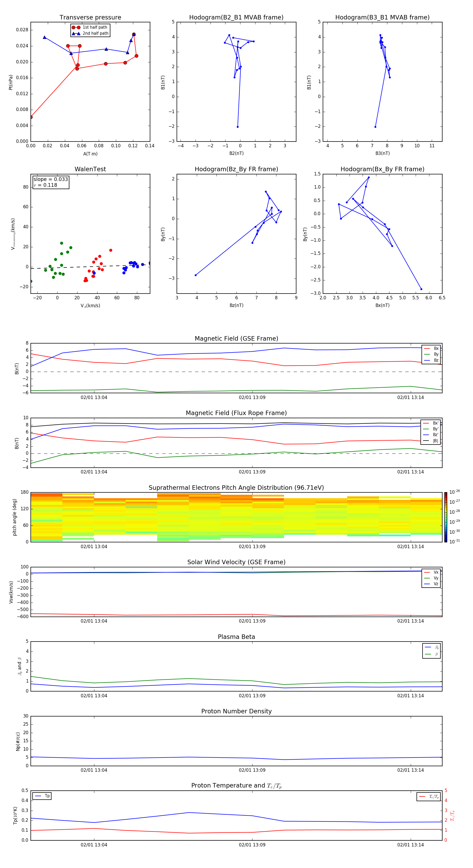Click the 'Vx' legend entry

431,572
